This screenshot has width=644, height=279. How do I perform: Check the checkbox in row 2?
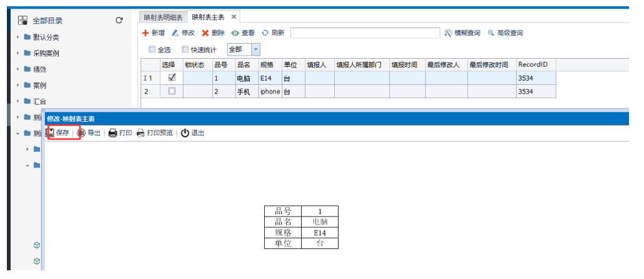pyautogui.click(x=172, y=91)
